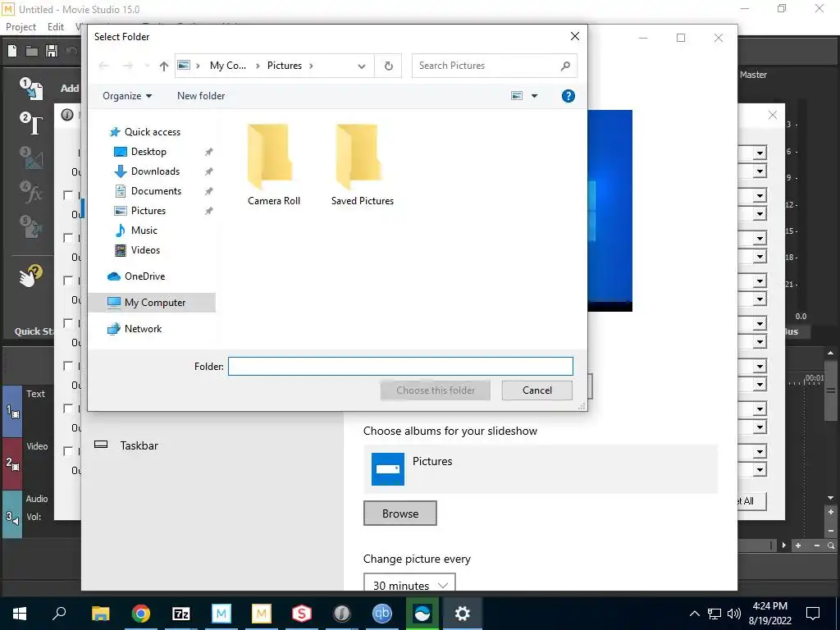
Task: Launch Chrome from taskbar
Action: pos(141,614)
